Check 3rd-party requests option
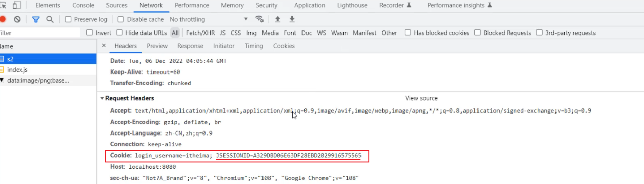 (539, 33)
